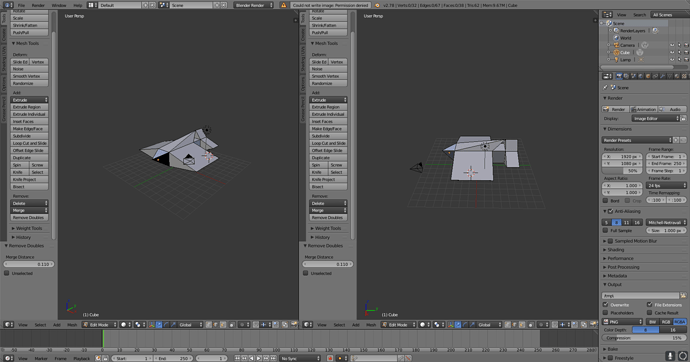
Task: Expand the Post Processing panel
Action: [623, 267]
